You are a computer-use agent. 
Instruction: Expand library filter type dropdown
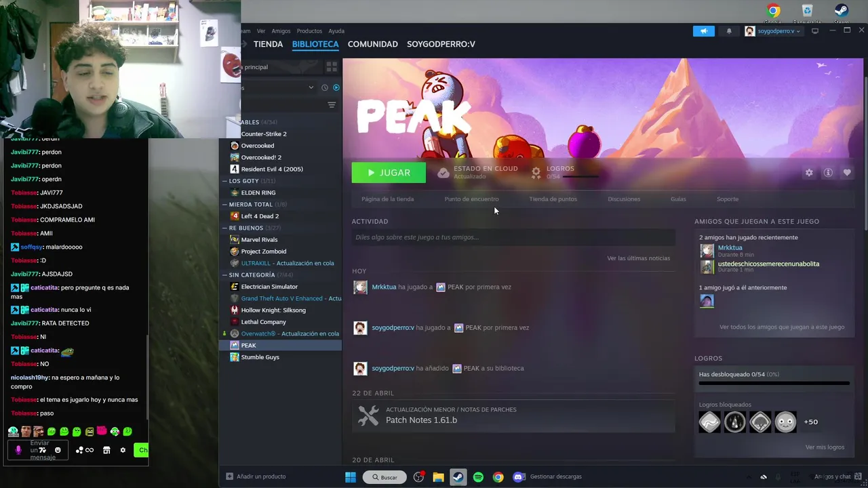point(311,87)
